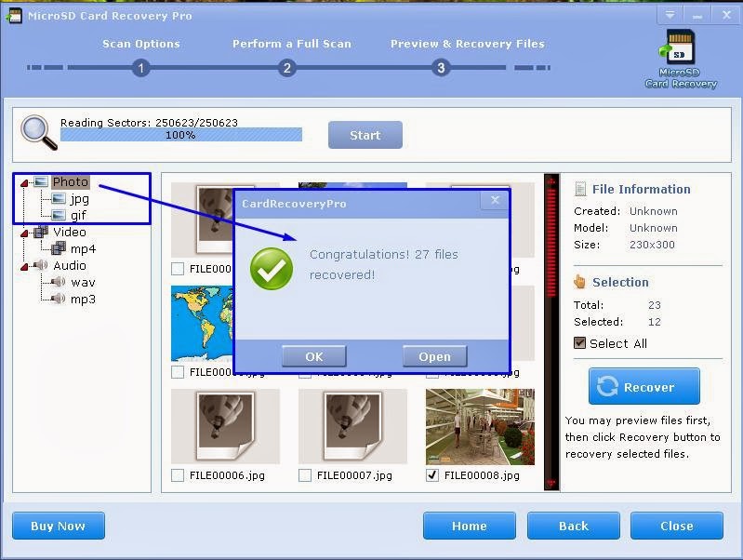
Task: Check the FILE00007.jpg checkbox
Action: [305, 475]
